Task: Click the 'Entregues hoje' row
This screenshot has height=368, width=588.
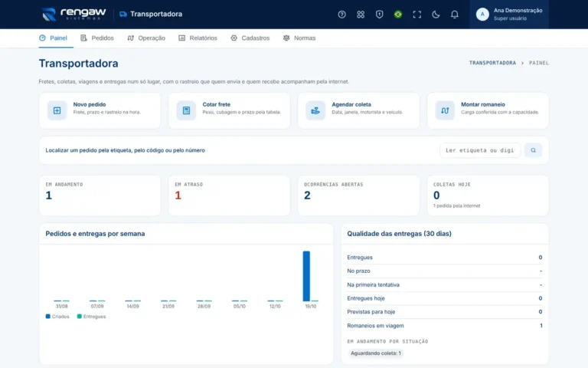Action: point(444,298)
